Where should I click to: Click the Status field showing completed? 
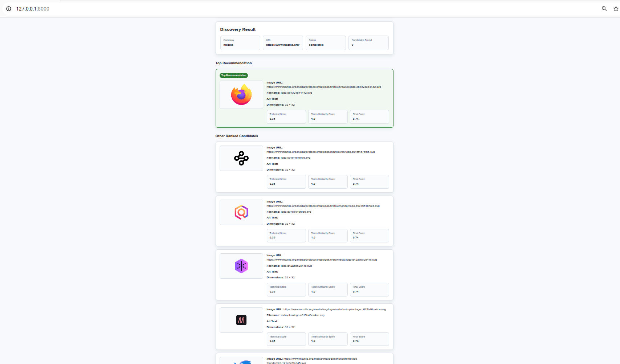(326, 43)
